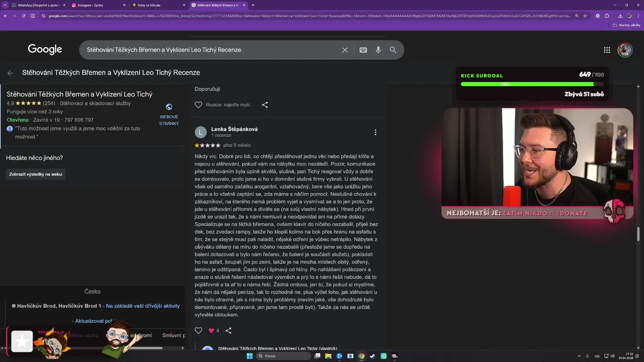Open the globe Webové stránky icon
The image size is (644, 362).
[x=169, y=107]
